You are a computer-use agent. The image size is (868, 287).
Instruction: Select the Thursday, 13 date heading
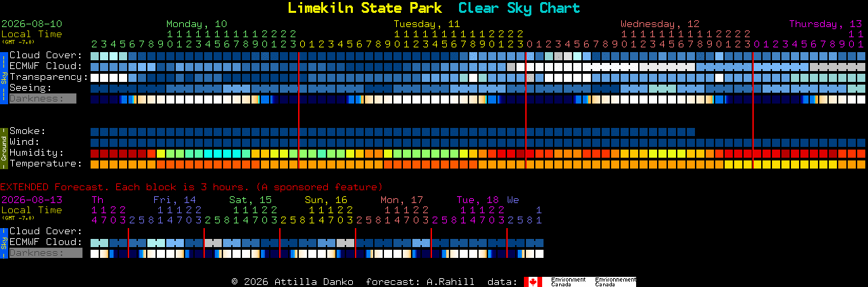click(825, 24)
